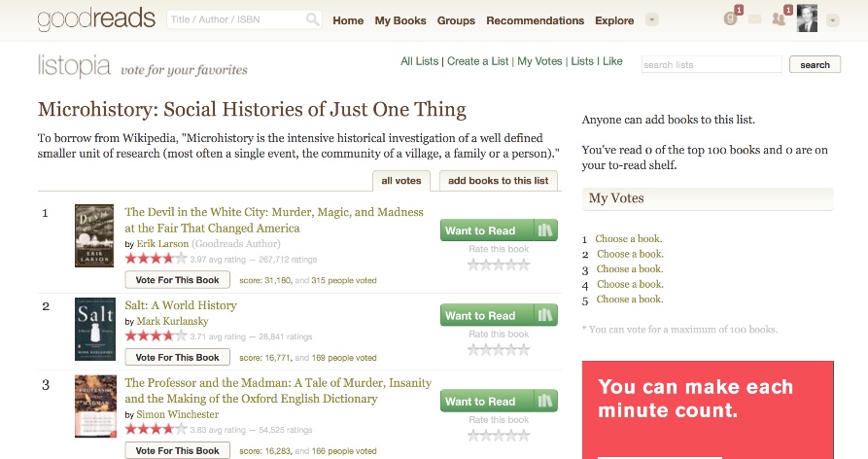Open The Devil in the White City cover thumbnail
This screenshot has width=868, height=459.
coord(94,236)
